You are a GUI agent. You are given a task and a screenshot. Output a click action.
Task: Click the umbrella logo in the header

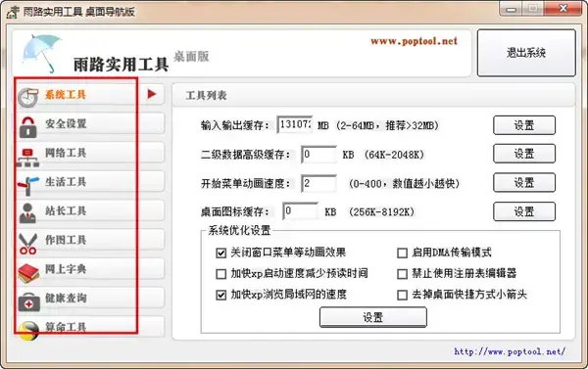[42, 53]
